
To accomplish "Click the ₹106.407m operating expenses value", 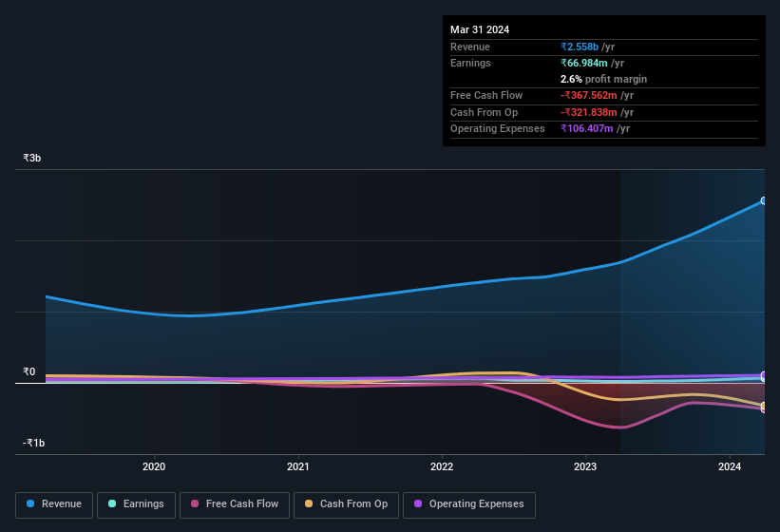I will coord(587,129).
